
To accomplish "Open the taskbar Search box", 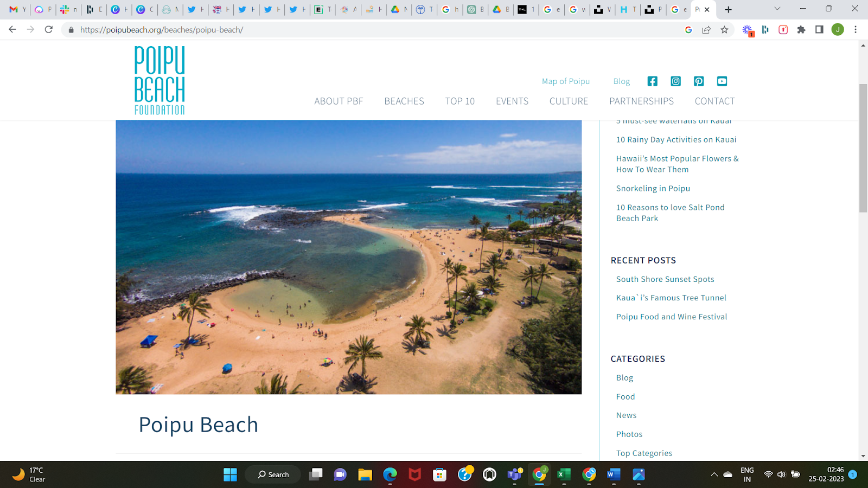I will pos(273,475).
